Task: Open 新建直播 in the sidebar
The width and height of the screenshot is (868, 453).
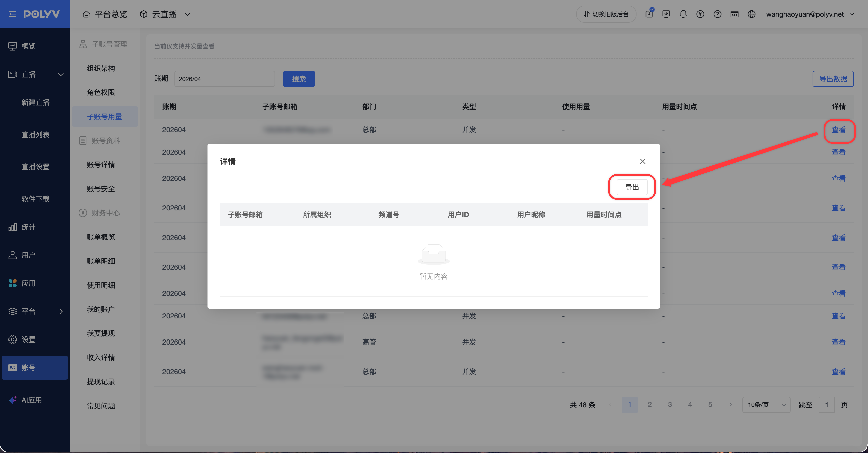Action: coord(36,103)
